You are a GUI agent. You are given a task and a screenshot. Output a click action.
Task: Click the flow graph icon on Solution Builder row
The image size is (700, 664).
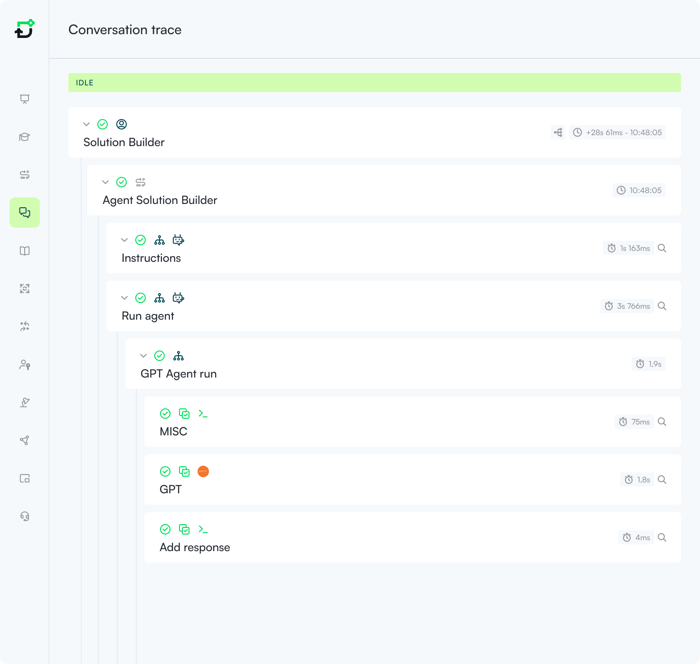558,132
